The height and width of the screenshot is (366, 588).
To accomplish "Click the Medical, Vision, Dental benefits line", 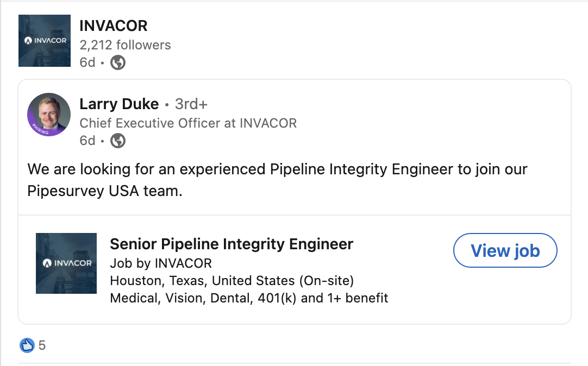I will [249, 298].
